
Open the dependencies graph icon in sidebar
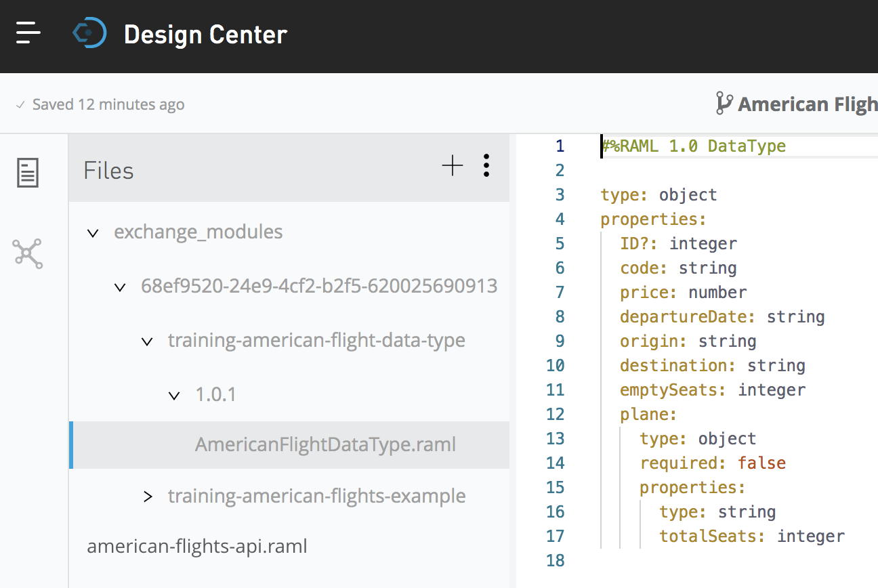point(28,254)
